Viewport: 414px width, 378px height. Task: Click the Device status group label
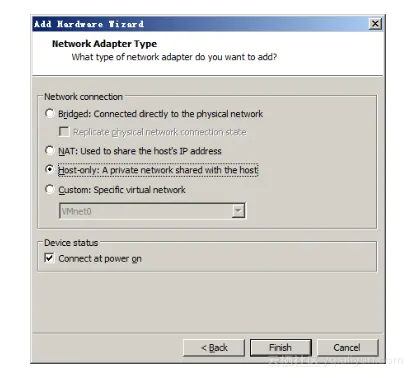pyautogui.click(x=71, y=243)
